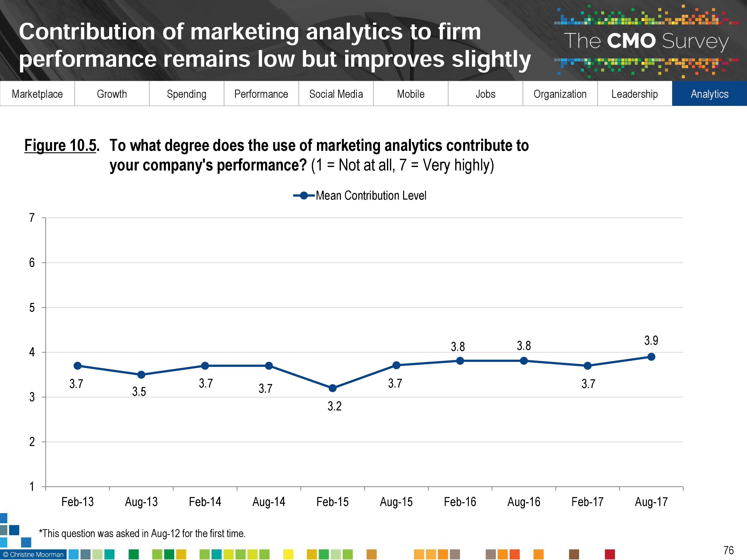Screen dimensions: 747x560
Task: Select the highlighted Analytics tab
Action: point(709,94)
